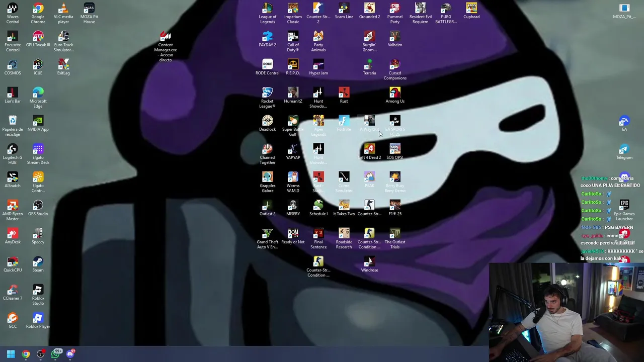Launch the NVIDIA App shortcut

tap(38, 124)
